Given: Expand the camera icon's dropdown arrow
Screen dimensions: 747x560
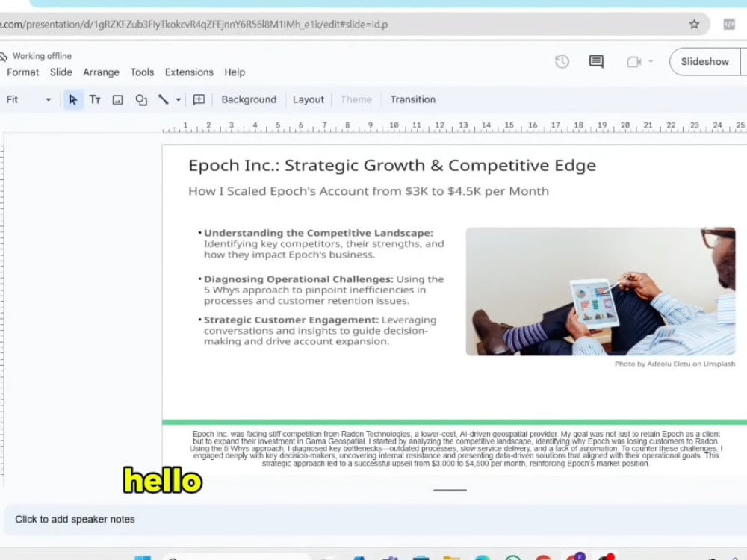Looking at the screenshot, I should coord(651,61).
